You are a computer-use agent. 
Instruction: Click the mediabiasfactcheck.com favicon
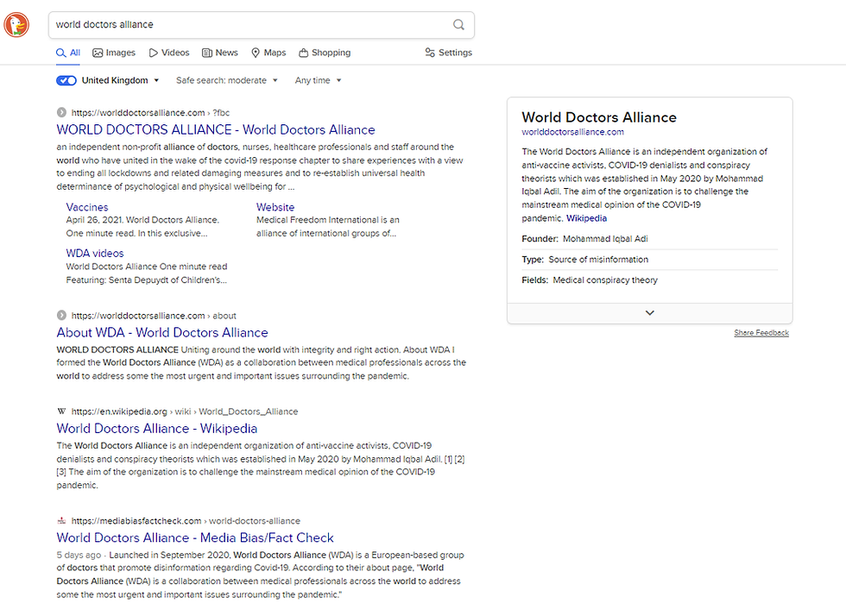click(x=61, y=520)
